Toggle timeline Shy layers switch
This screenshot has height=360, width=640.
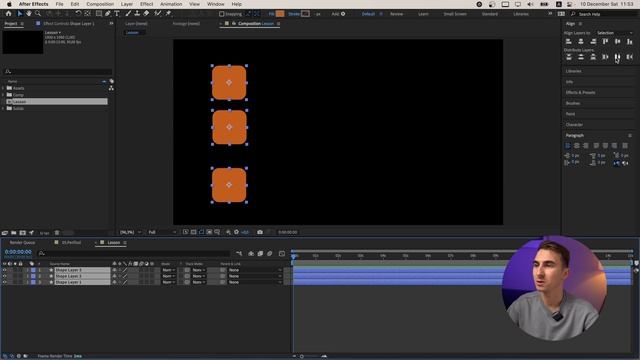pos(251,253)
